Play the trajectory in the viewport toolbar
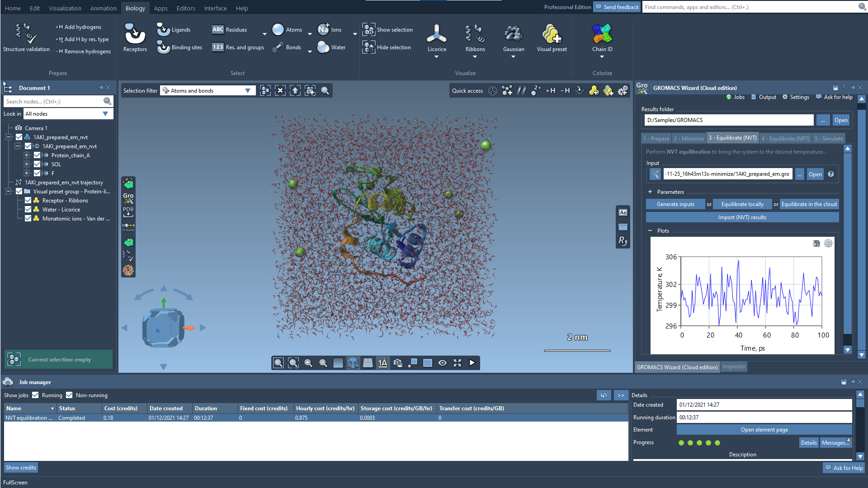 472,363
